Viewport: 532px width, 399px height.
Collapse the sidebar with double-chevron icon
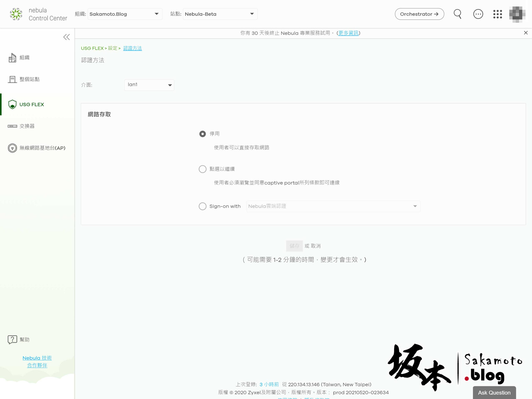[67, 37]
